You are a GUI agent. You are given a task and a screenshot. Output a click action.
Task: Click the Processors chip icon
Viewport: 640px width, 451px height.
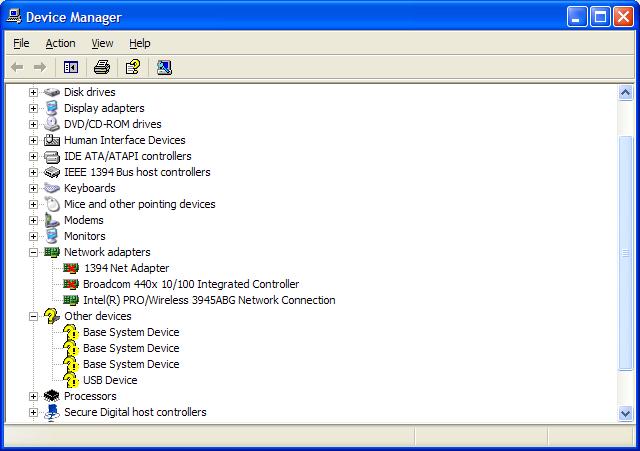52,396
